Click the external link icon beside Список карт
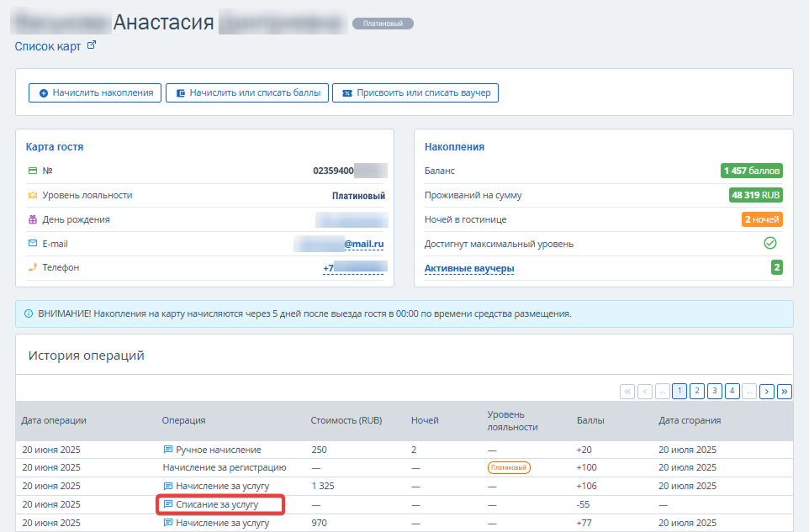The image size is (809, 532). pos(92,45)
